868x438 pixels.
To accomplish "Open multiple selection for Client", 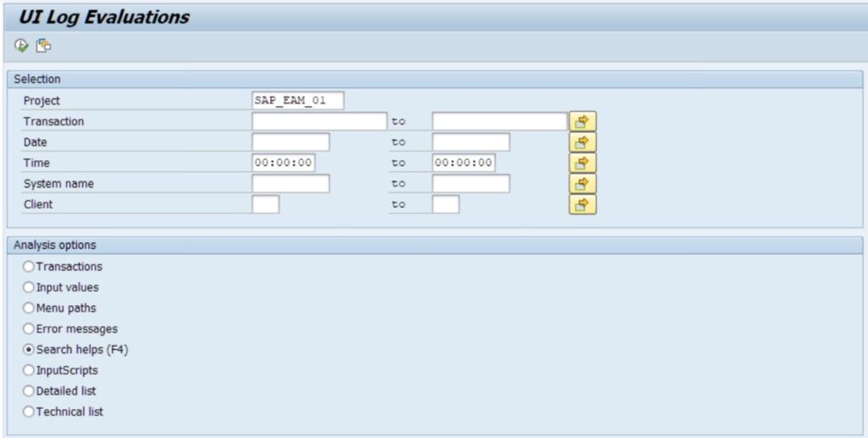I will point(582,204).
